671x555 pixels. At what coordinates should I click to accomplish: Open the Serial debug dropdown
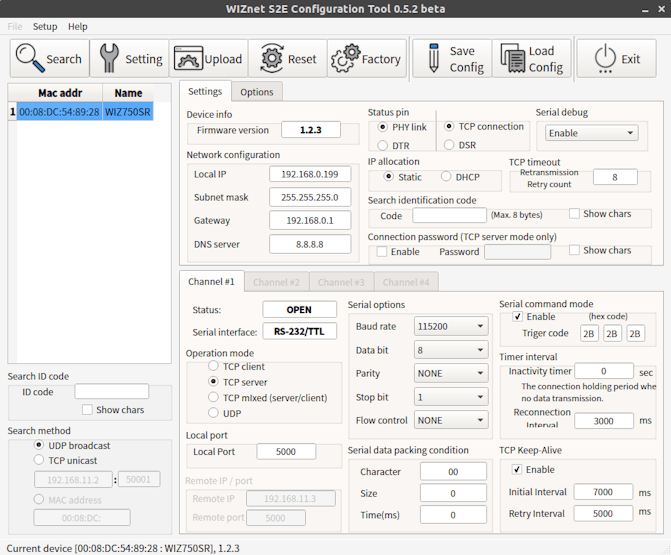591,133
